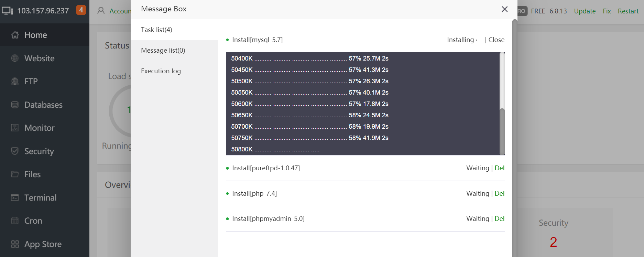Open the App Store page
644x257 pixels.
tap(45, 244)
